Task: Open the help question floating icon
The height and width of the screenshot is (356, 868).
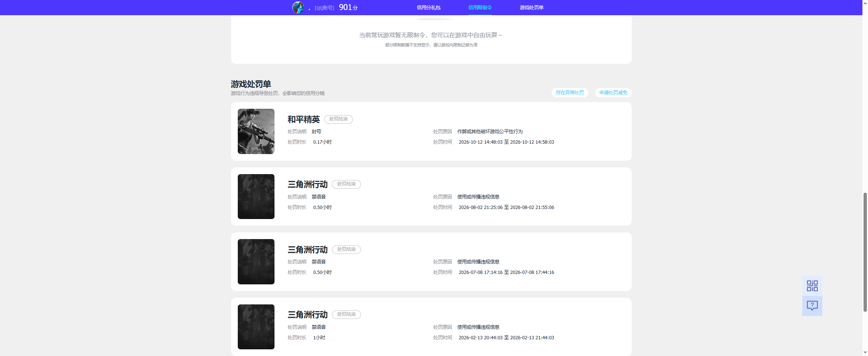Action: (x=812, y=306)
